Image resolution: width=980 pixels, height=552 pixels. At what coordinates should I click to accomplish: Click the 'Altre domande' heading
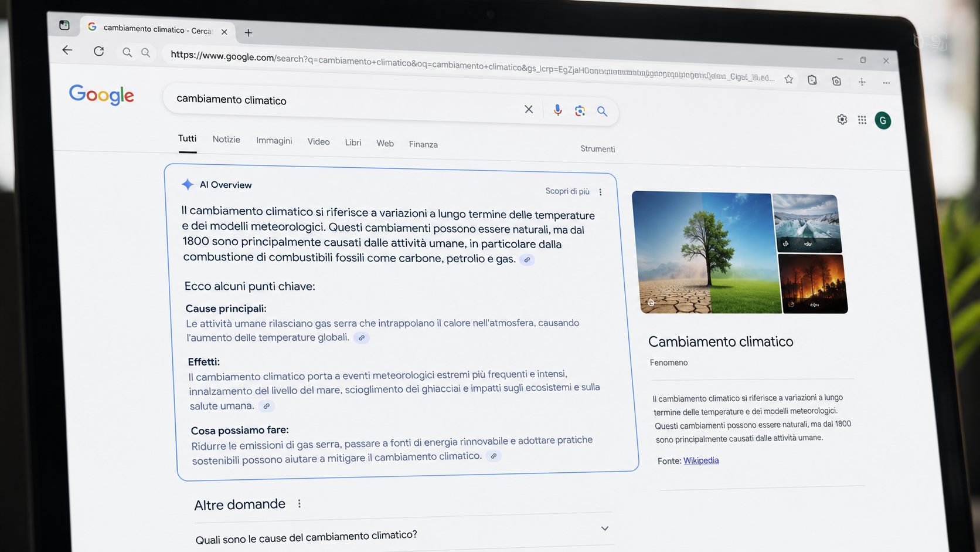click(x=240, y=504)
